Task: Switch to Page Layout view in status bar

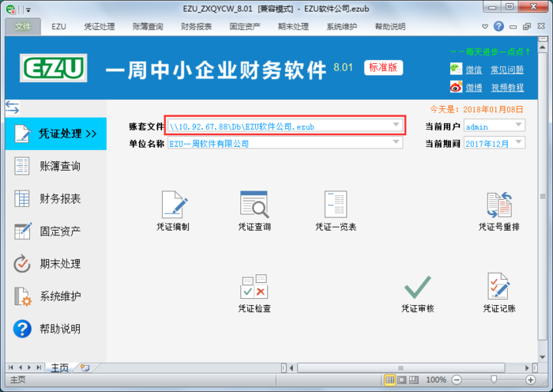Action: pos(402,380)
